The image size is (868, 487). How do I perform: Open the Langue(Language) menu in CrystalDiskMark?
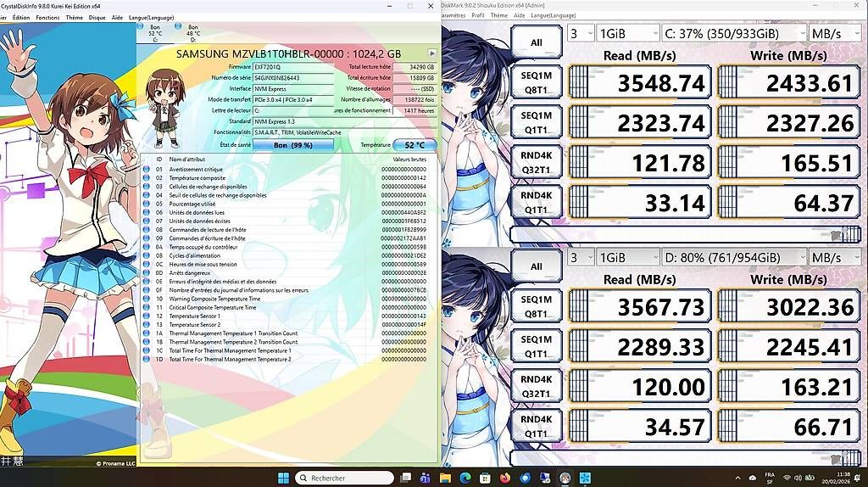(x=554, y=15)
